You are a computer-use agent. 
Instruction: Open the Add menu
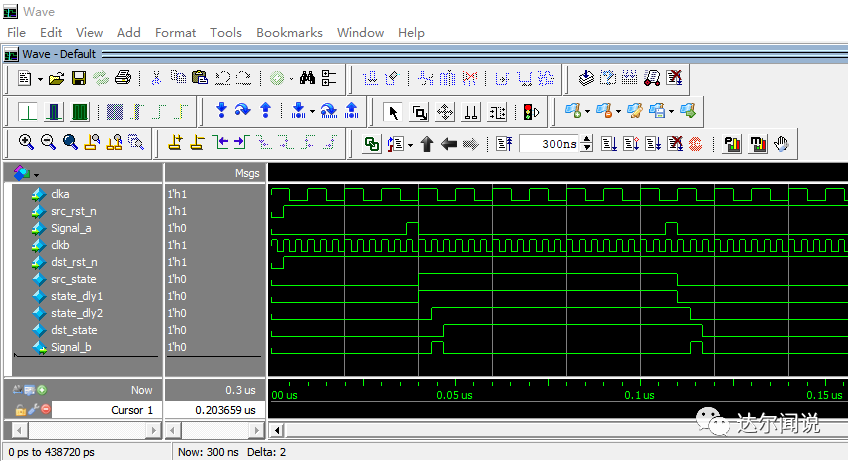click(129, 32)
